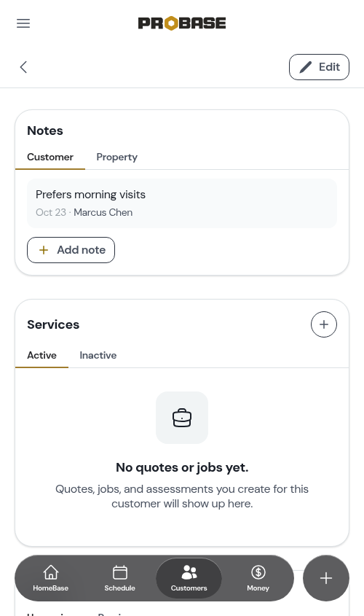Select Customers in the bottom navigation

coord(189,578)
